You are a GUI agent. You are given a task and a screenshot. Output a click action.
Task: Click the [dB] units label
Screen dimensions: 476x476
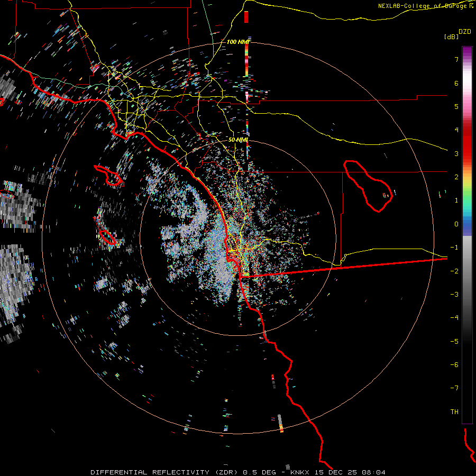pyautogui.click(x=451, y=36)
